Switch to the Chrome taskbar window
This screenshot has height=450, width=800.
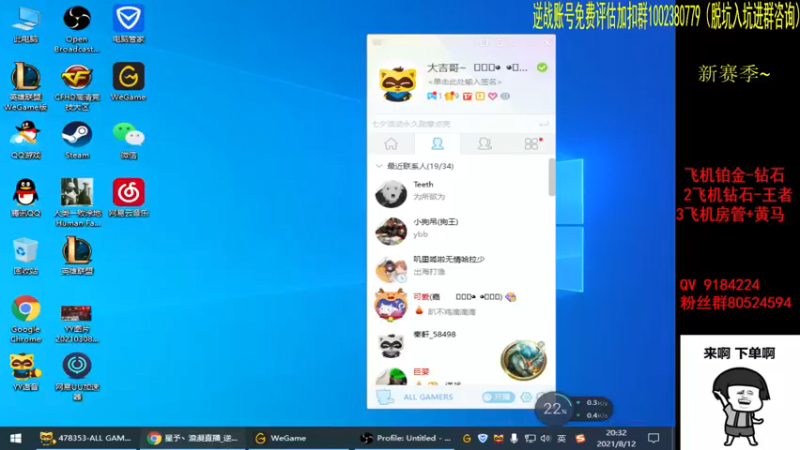click(x=191, y=438)
